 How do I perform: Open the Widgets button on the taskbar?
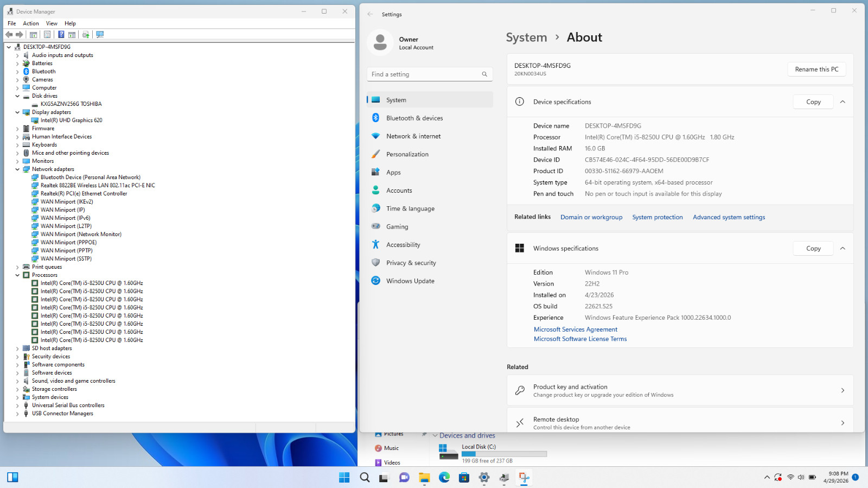point(12,477)
